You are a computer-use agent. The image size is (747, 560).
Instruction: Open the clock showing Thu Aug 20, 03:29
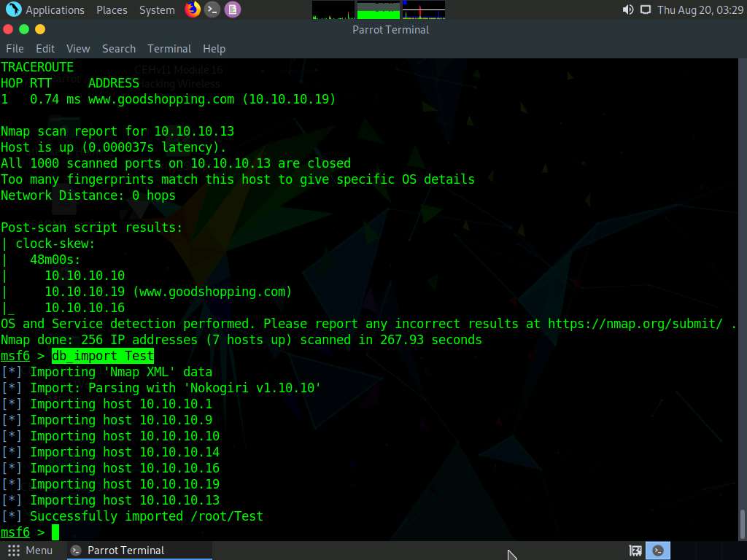click(700, 9)
